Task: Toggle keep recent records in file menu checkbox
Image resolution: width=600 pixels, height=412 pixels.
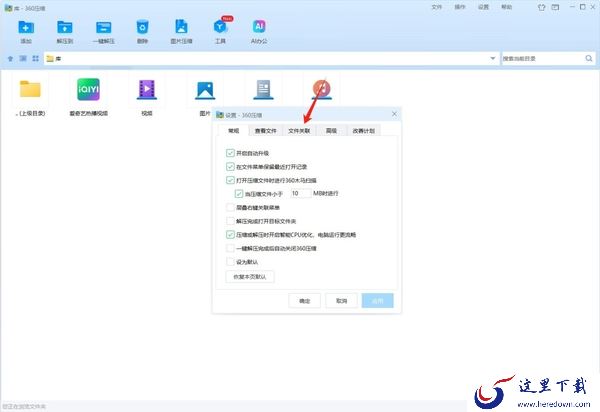Action: coord(230,166)
